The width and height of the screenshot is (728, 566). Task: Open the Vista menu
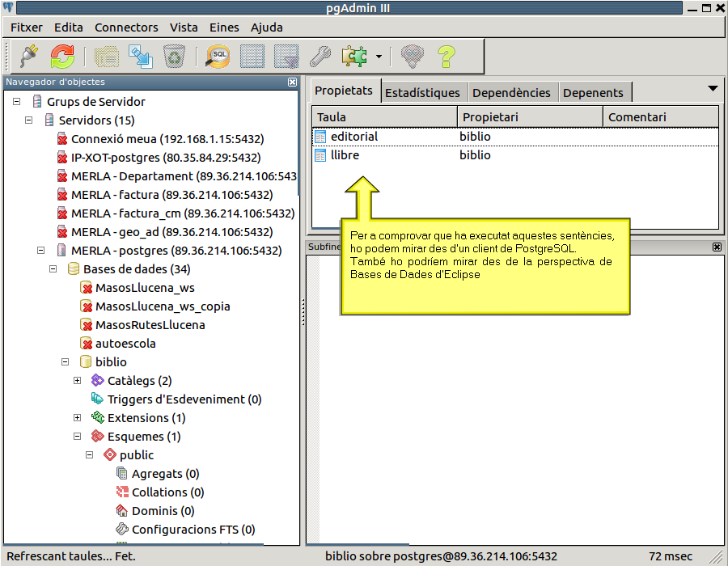(184, 27)
